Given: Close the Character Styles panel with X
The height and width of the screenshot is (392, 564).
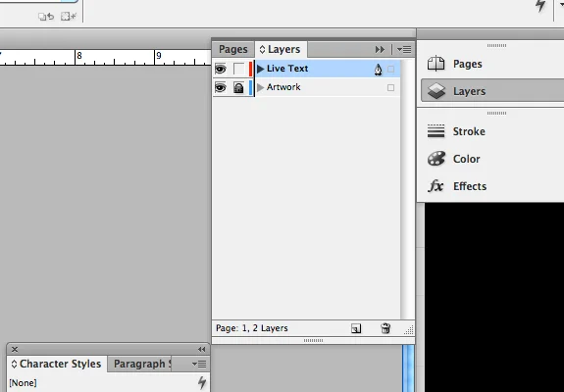Looking at the screenshot, I should tap(15, 349).
